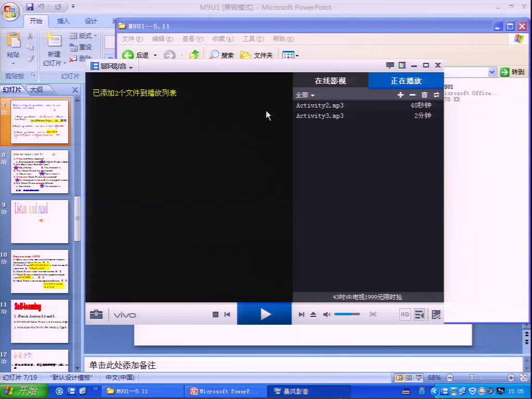Go up one folder level in Explorer
The width and height of the screenshot is (532, 399).
coord(194,55)
